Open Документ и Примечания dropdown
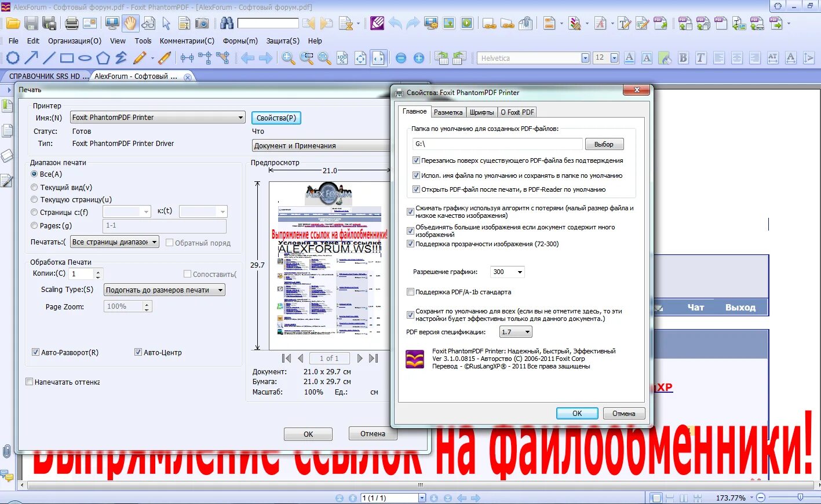This screenshot has width=821, height=504. pyautogui.click(x=320, y=145)
